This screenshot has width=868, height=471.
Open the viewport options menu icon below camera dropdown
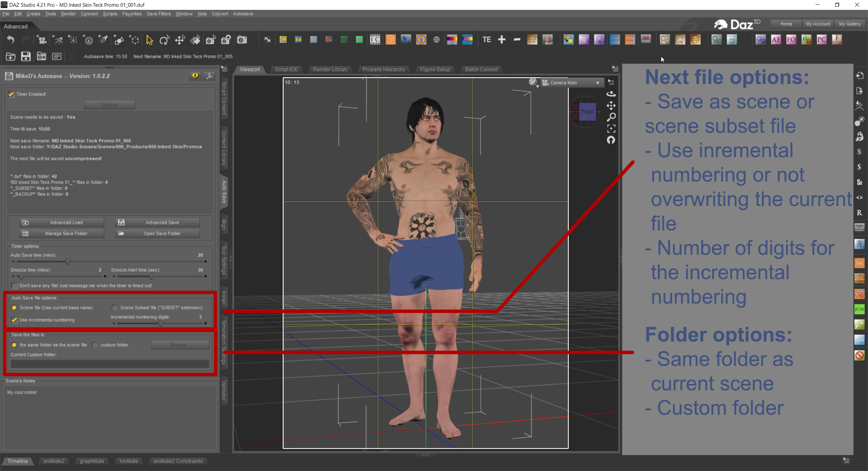tap(611, 82)
